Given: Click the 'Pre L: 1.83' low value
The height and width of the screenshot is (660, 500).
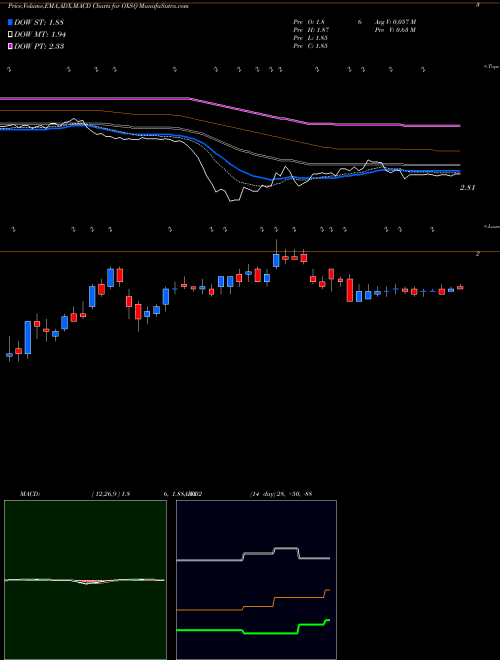Looking at the screenshot, I should [x=311, y=38].
